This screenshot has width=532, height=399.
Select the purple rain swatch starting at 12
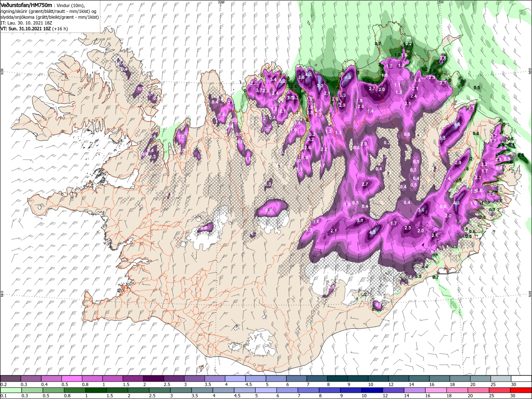[392, 390]
